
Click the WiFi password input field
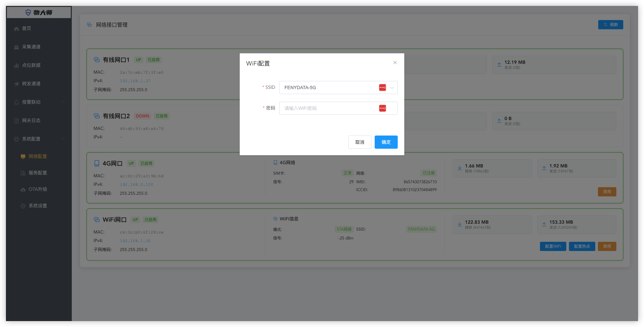click(x=329, y=108)
